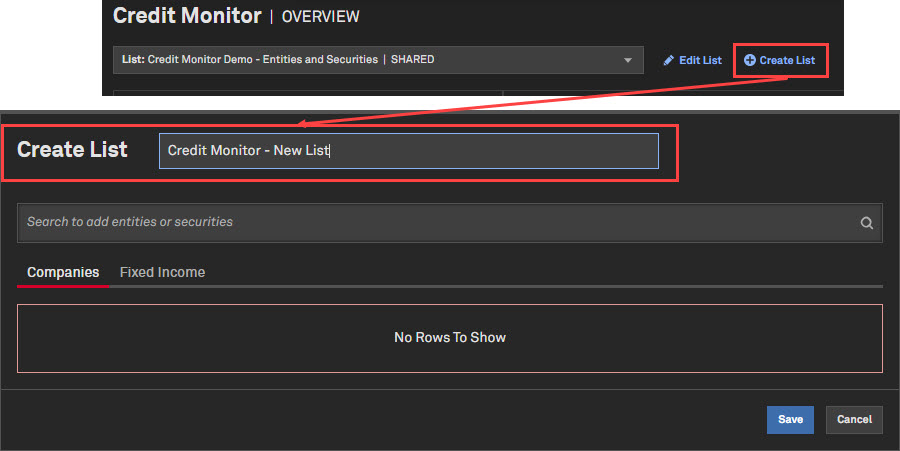Screen dimensions: 900x451
Task: Switch to the Fixed Income tab
Action: pos(162,272)
